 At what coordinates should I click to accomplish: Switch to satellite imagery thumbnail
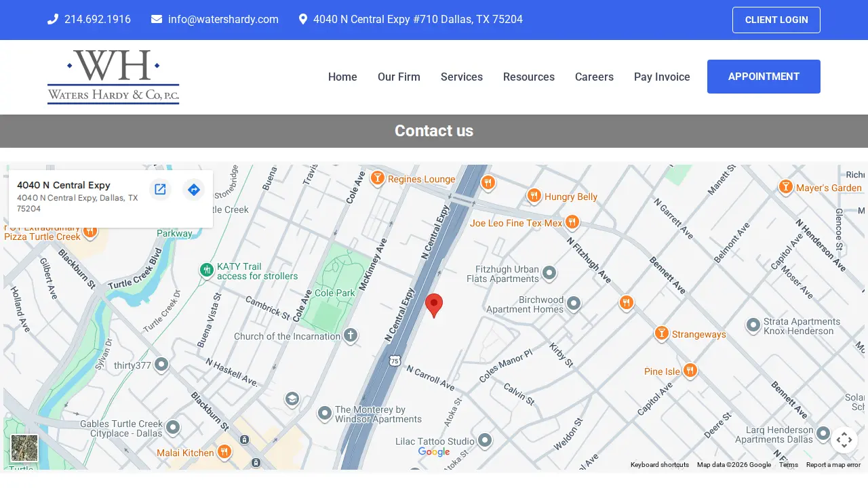24,448
